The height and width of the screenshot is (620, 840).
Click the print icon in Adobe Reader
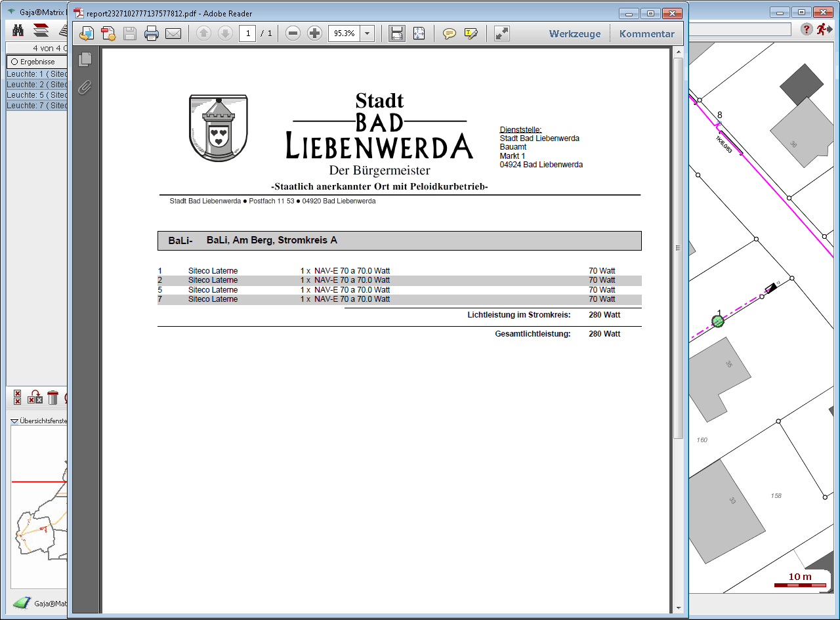(x=152, y=33)
